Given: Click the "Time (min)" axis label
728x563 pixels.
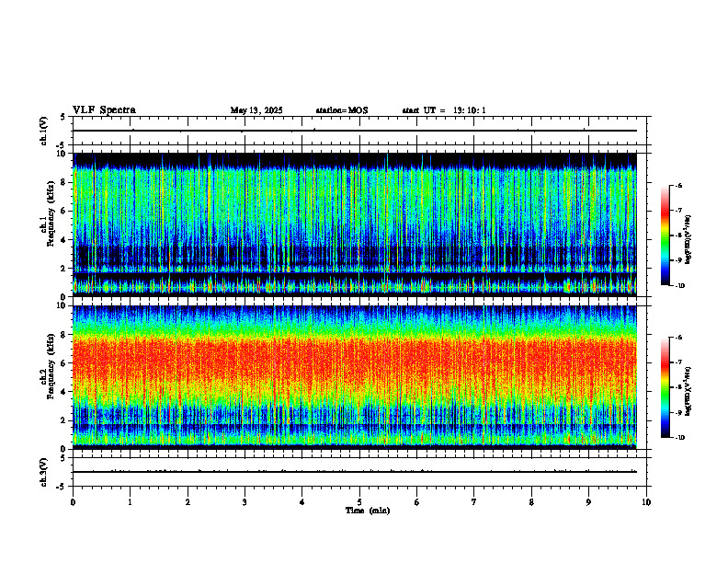Looking at the screenshot, I should click(368, 511).
